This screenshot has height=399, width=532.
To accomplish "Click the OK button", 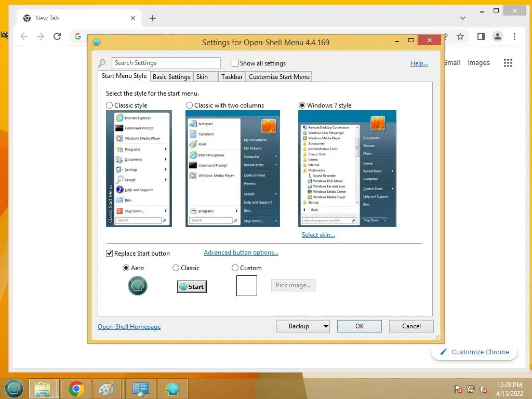I will tap(360, 326).
